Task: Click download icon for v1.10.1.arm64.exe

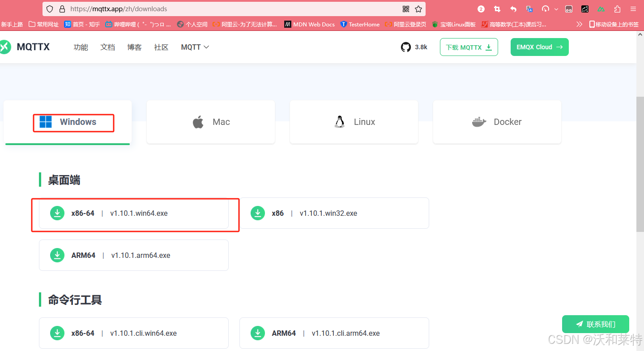Action: (57, 255)
